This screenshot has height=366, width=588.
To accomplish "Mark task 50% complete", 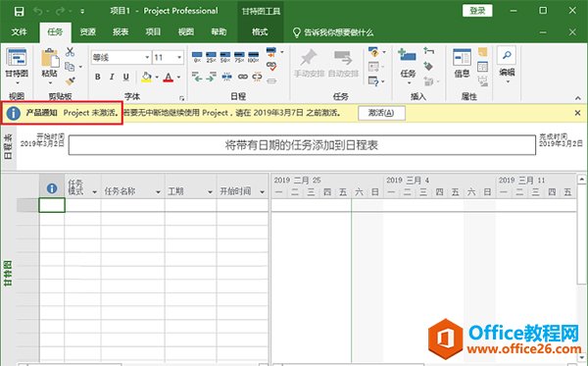I will [x=225, y=57].
